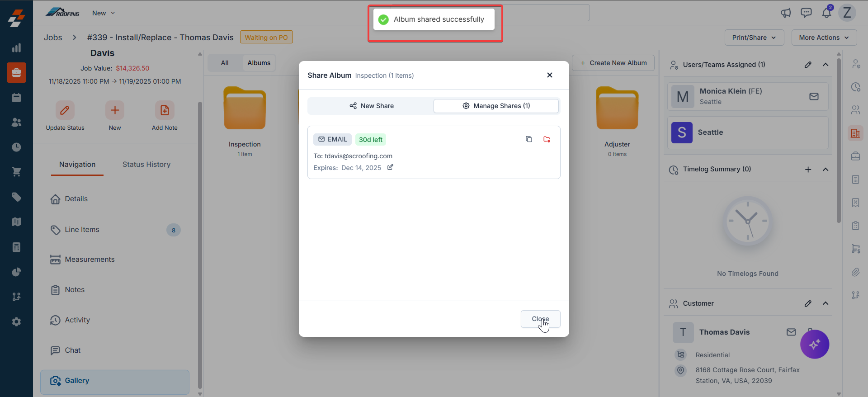This screenshot has height=397, width=868.
Task: Click the Close button in dialog
Action: coord(540,319)
